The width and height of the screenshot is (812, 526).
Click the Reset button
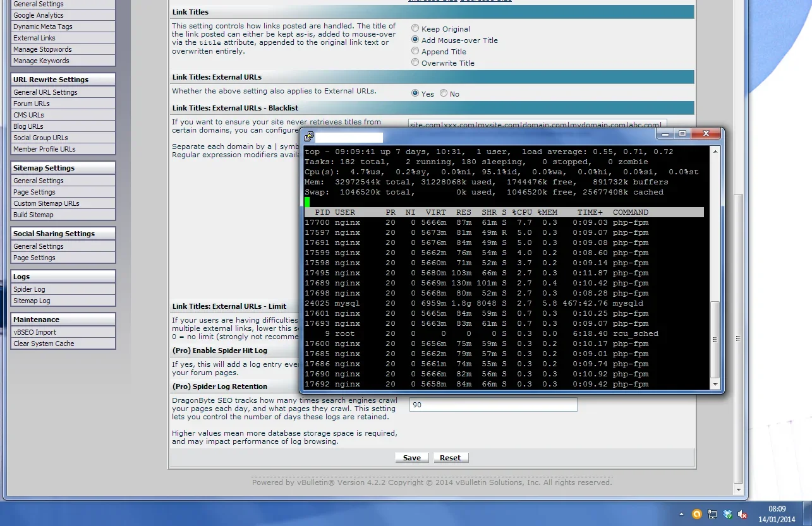451,458
